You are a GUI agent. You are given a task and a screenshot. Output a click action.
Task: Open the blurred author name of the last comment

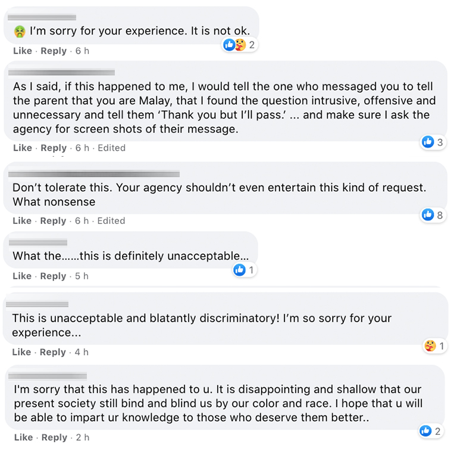pyautogui.click(x=48, y=376)
